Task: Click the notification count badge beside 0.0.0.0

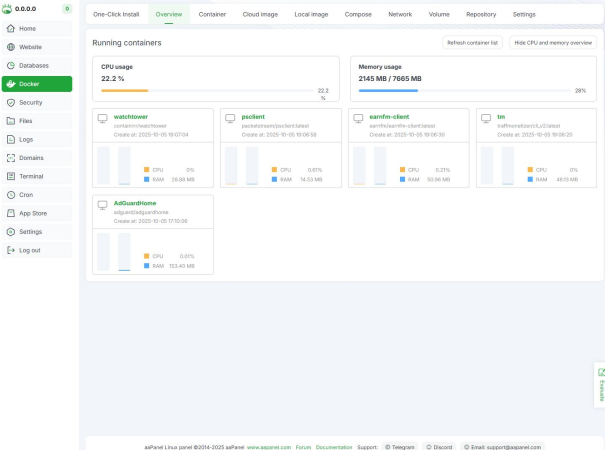Action: pos(67,8)
